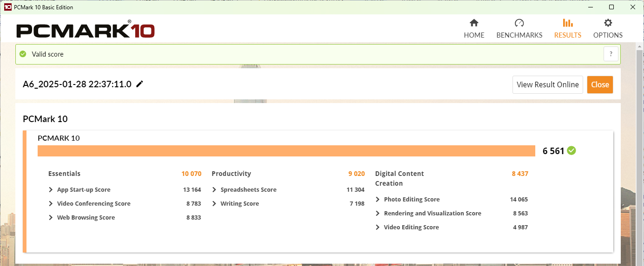The height and width of the screenshot is (266, 644).
Task: Click the Valid score message text
Action: (x=47, y=54)
